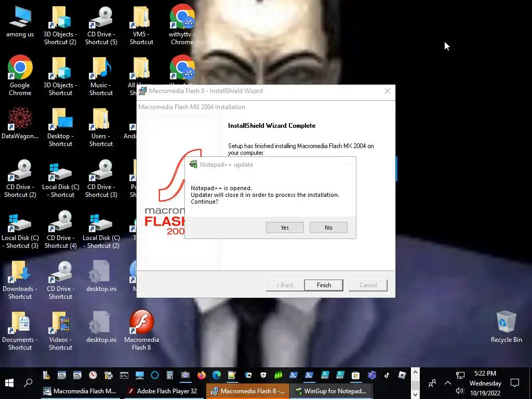Screen dimensions: 532x399
Task: Select VM5 - Shortcut folder icon
Action: tap(141, 25)
